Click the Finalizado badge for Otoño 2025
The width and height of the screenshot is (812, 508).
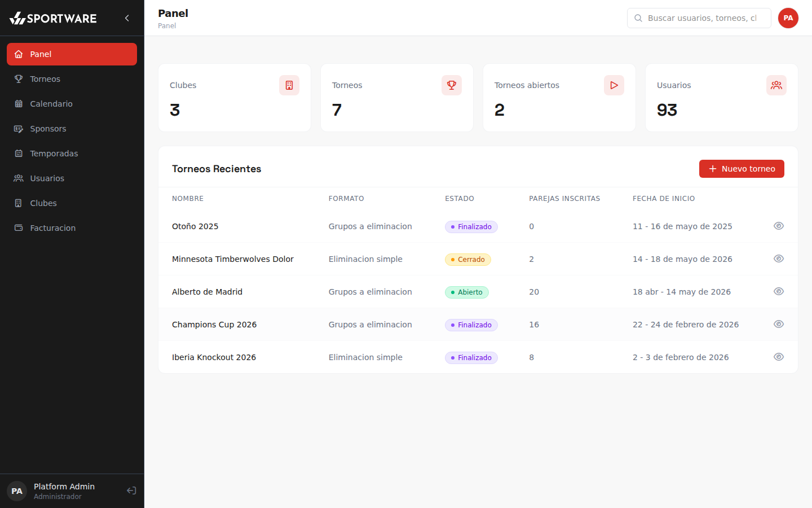(x=471, y=227)
